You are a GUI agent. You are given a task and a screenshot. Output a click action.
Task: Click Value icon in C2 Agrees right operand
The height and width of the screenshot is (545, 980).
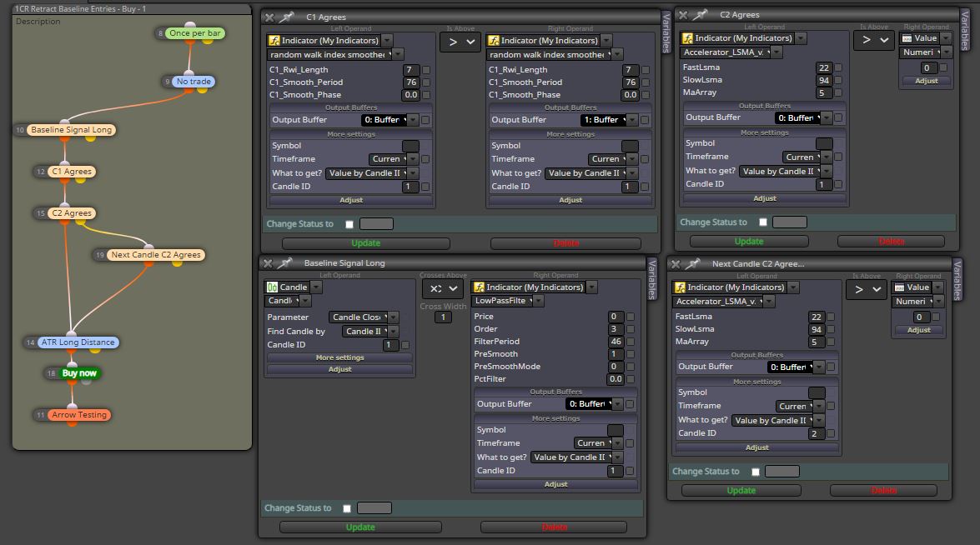(x=907, y=38)
